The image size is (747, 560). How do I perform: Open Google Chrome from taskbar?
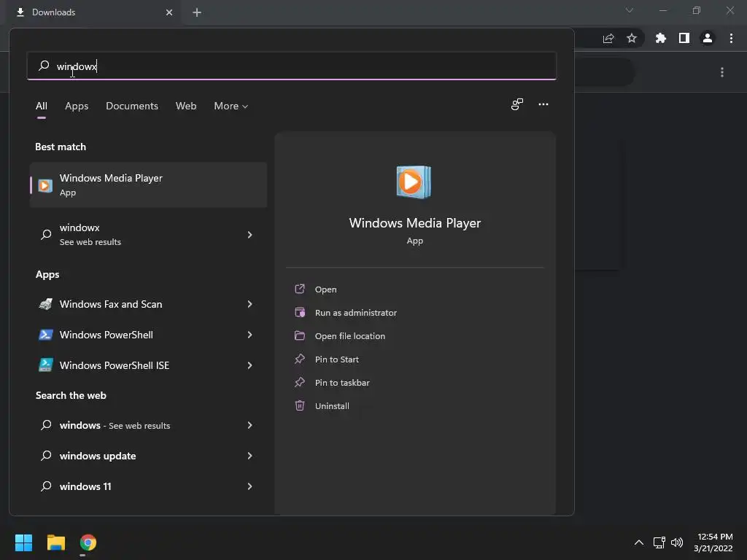point(88,542)
